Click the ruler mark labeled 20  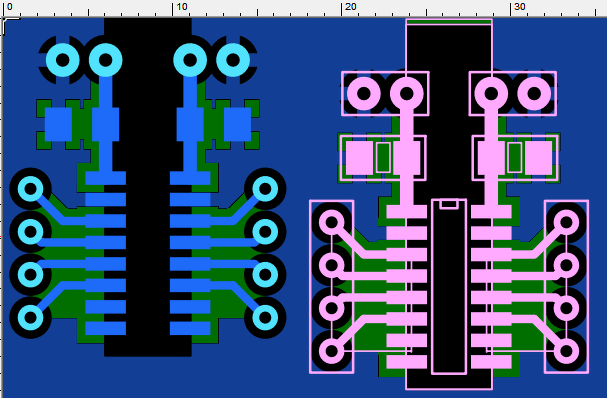tap(350, 7)
